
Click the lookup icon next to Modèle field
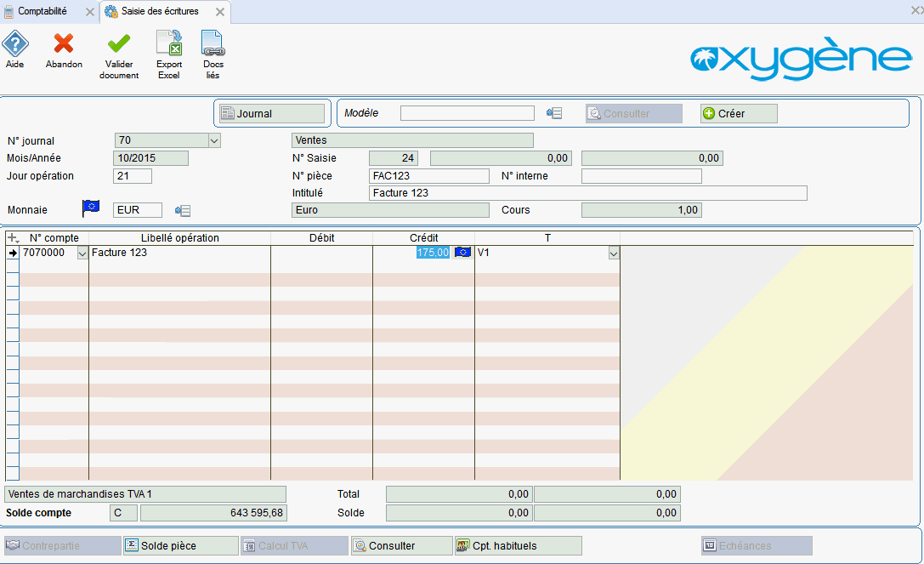[554, 114]
